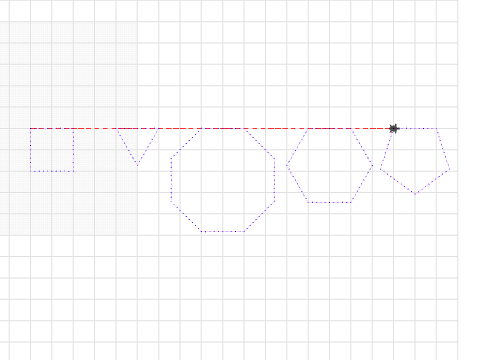The image size is (480, 360).
Task: Click the right vertical edge of the octagon
Action: tap(275, 180)
